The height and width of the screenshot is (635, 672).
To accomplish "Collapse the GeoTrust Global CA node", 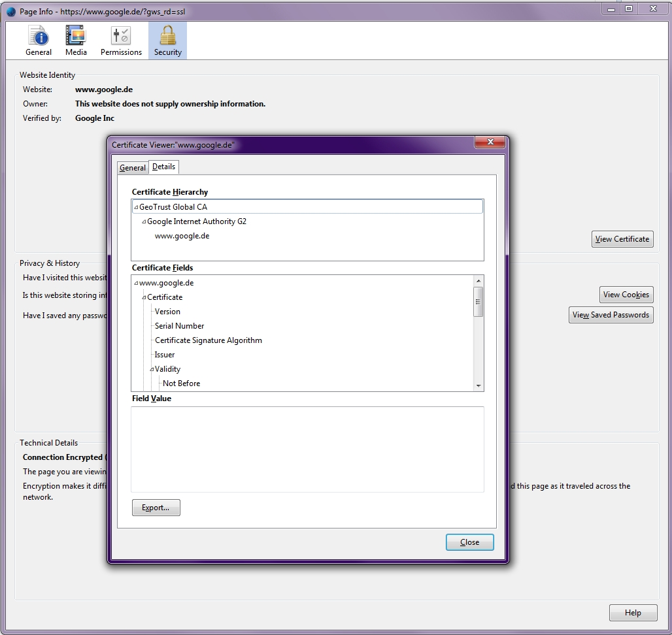I will [x=136, y=207].
